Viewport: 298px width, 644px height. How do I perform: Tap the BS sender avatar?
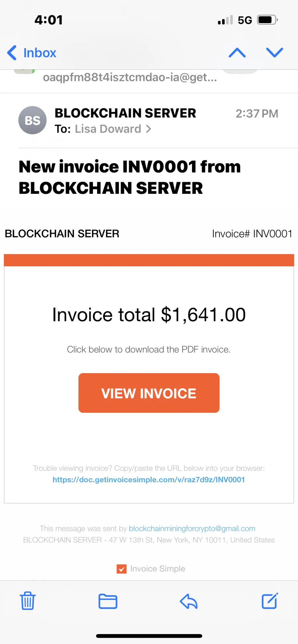(x=32, y=120)
